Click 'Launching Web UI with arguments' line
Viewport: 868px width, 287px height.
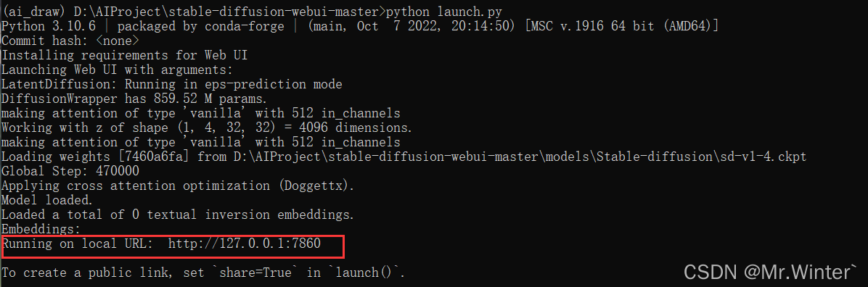tap(118, 70)
